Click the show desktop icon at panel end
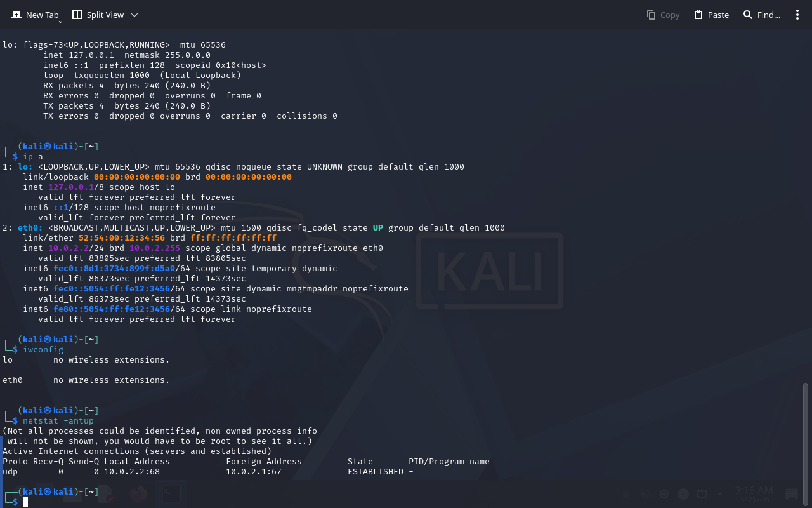The image size is (812, 508). (x=792, y=494)
